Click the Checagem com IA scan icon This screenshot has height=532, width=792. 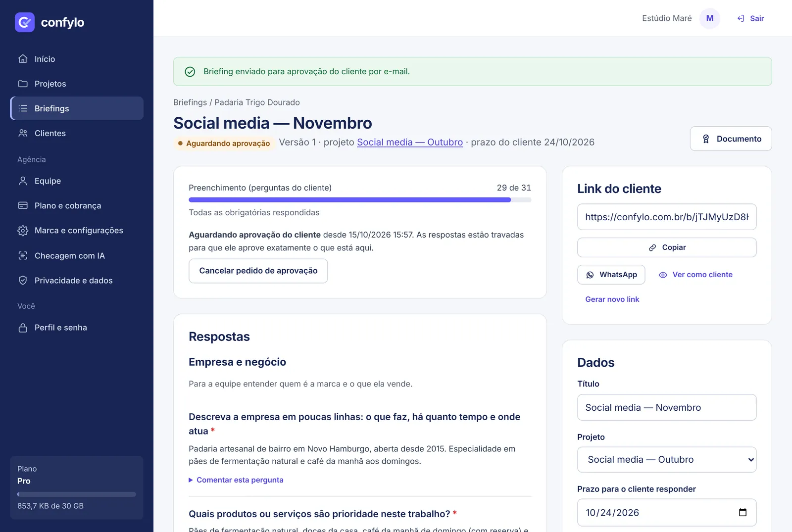[x=23, y=256]
